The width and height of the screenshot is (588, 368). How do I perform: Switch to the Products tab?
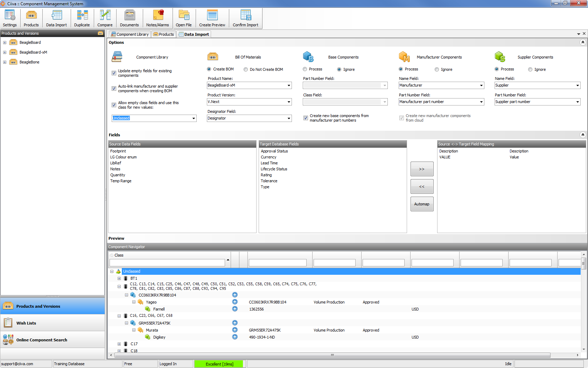[163, 34]
